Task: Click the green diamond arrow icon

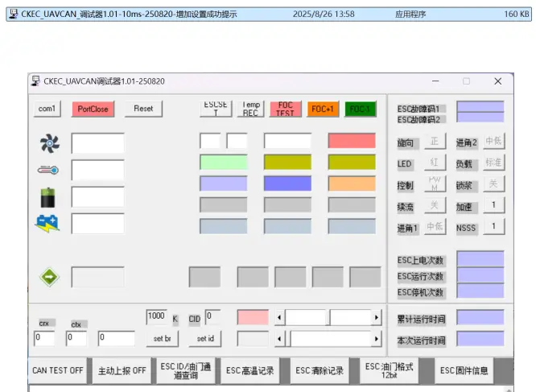Action: coord(49,277)
